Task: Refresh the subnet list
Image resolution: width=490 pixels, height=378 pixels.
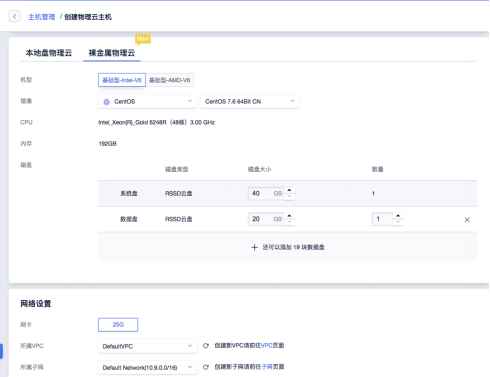Action: pyautogui.click(x=206, y=367)
